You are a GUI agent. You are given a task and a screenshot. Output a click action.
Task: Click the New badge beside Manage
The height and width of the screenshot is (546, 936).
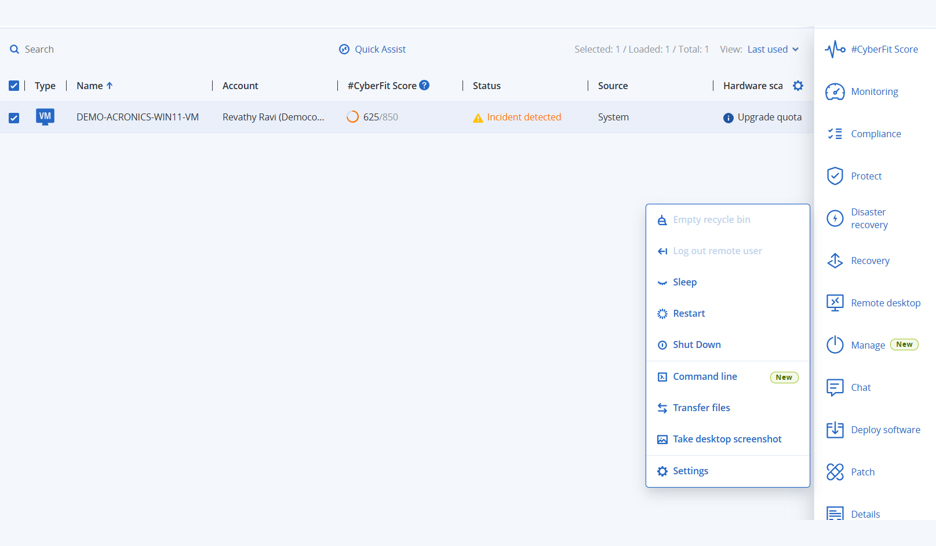pos(904,344)
